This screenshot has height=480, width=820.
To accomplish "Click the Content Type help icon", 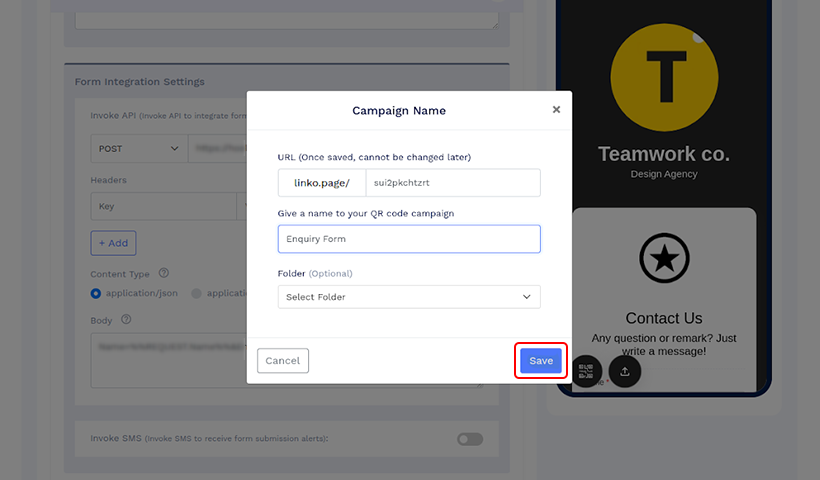I will (x=164, y=273).
